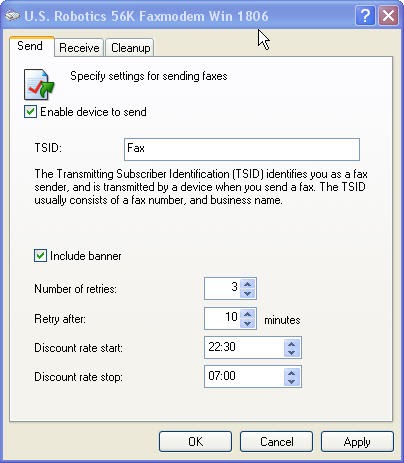Decrease Retry after minutes value
Screen dimensions: 404x463
[x=247, y=323]
